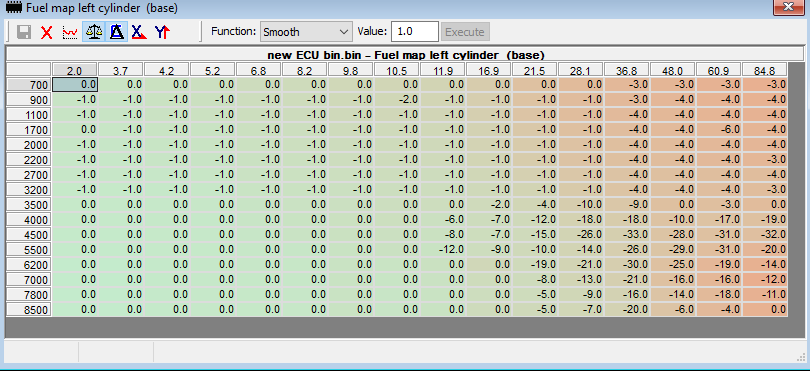Viewport: 810px width, 371px height.
Task: Toggle the balance scales compare icon
Action: [94, 32]
